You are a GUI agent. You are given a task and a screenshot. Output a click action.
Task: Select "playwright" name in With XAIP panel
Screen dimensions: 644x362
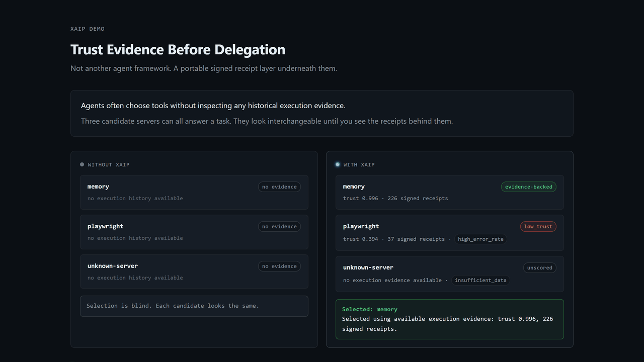[x=361, y=226]
